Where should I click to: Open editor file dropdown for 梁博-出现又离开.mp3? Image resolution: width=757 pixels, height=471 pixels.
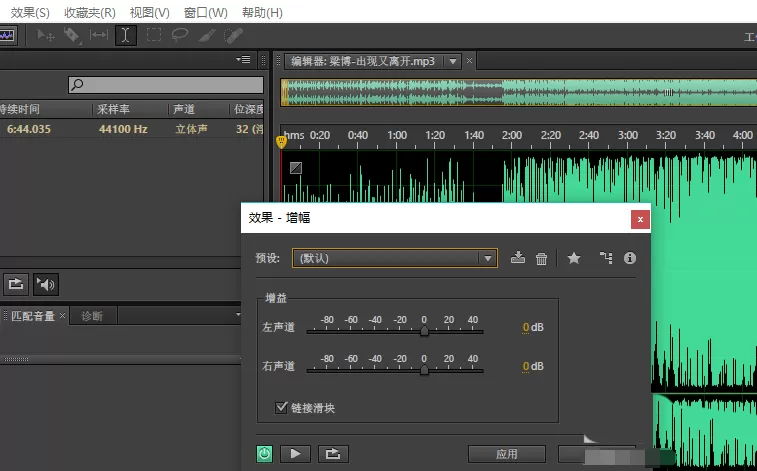pyautogui.click(x=452, y=61)
